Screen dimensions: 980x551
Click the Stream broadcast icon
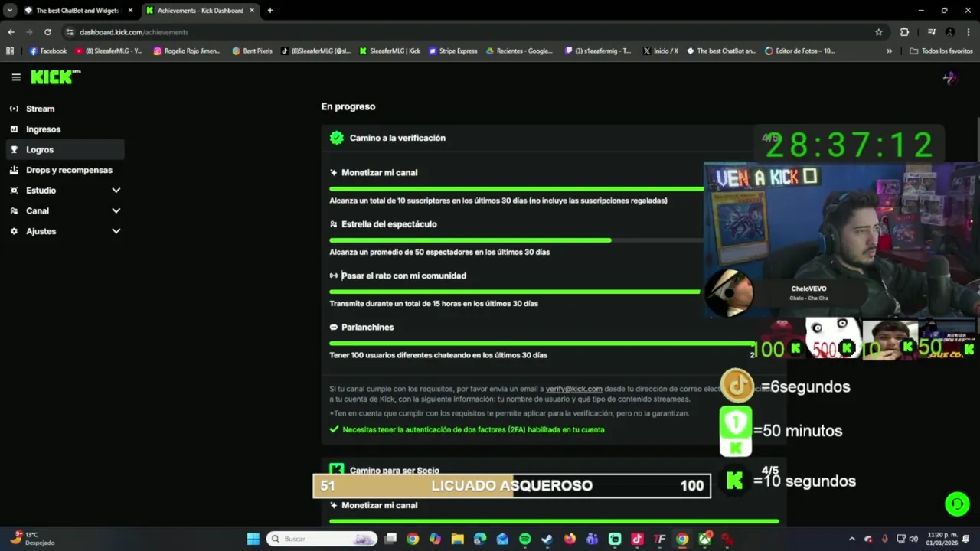[x=14, y=109]
